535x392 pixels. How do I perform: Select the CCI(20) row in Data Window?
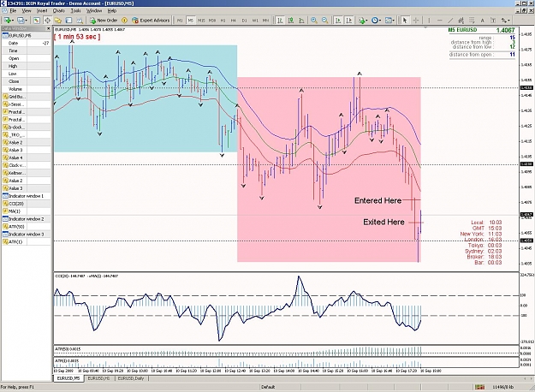click(27, 204)
